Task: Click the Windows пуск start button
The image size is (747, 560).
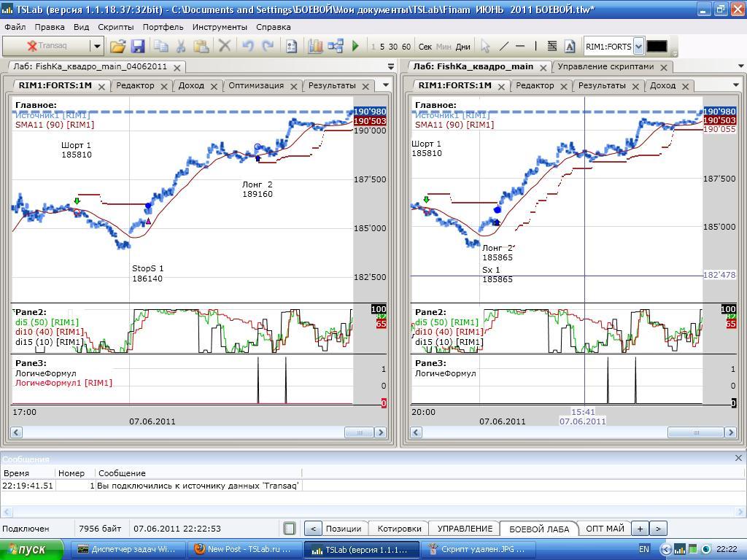Action: [24, 549]
